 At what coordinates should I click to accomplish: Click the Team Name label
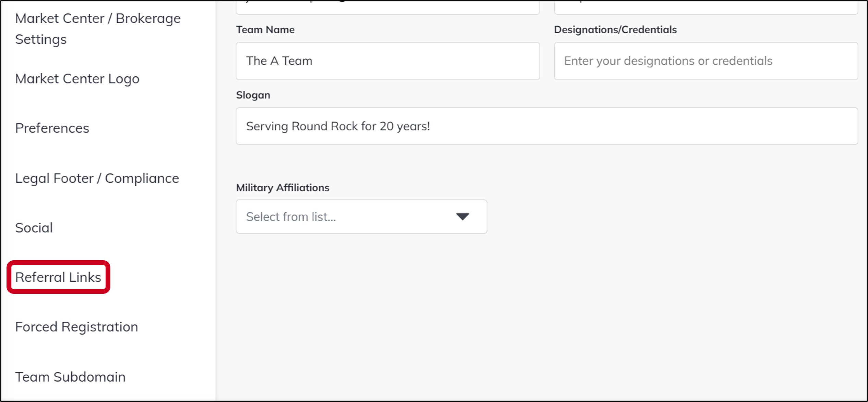click(265, 30)
